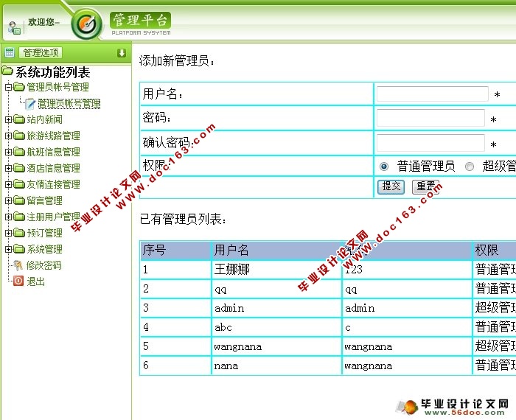Click the 序号 column header

coord(175,251)
